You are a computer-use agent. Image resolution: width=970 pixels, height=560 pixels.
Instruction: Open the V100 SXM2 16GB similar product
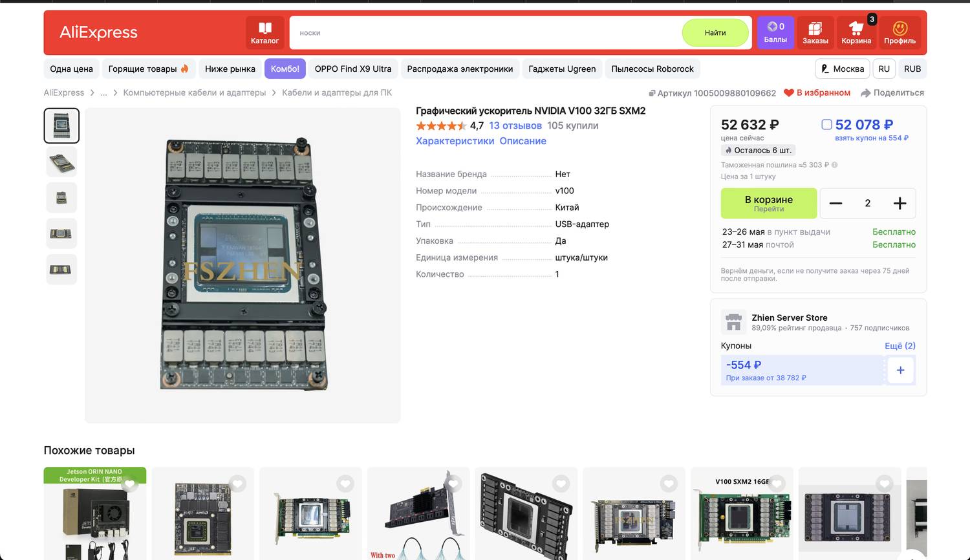pos(742,513)
